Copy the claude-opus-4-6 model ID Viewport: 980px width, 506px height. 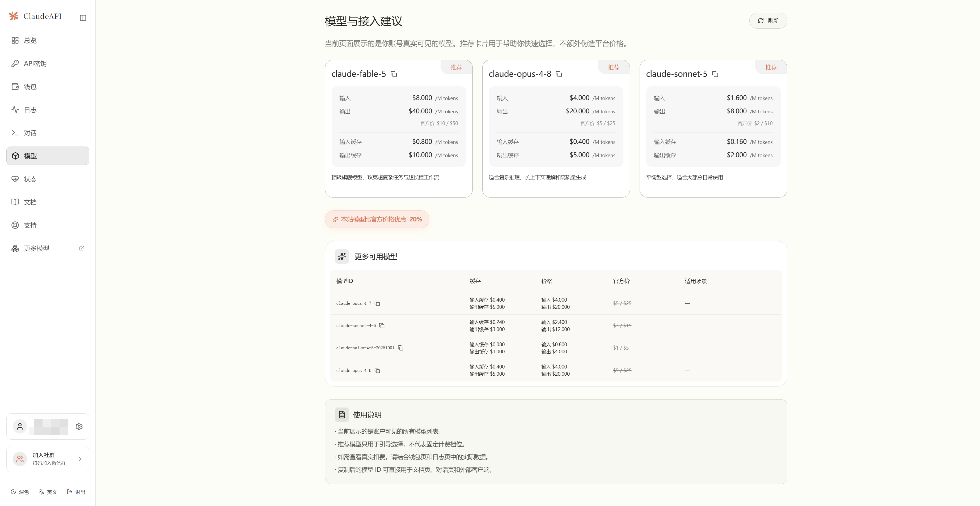pos(377,370)
